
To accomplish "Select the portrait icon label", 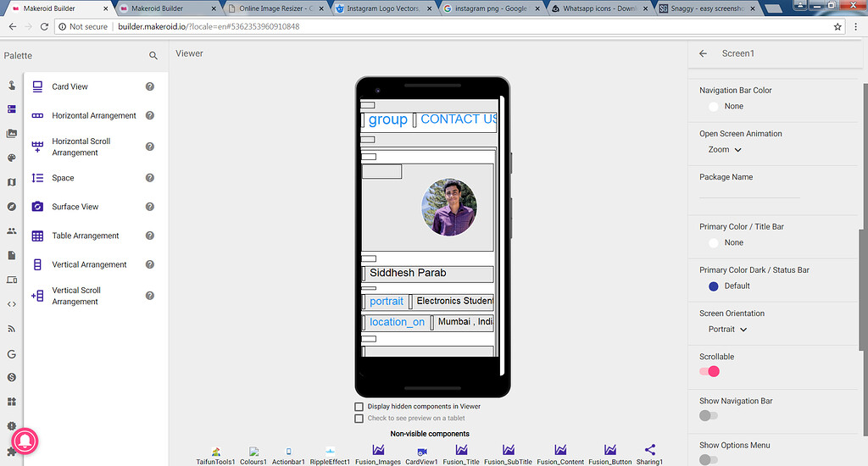I will (x=387, y=301).
